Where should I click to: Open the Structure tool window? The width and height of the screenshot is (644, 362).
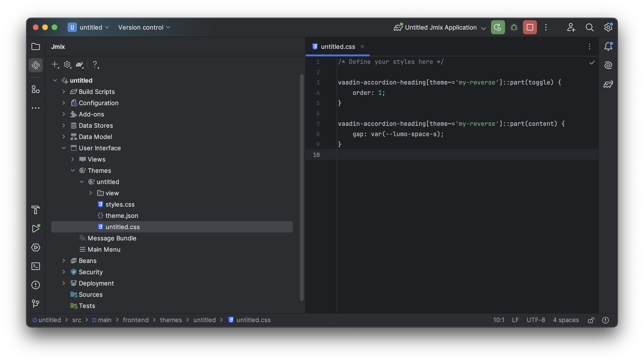click(x=35, y=89)
